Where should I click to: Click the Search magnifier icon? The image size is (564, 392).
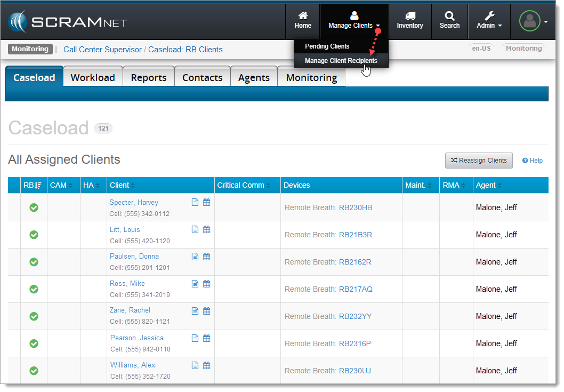(x=449, y=17)
